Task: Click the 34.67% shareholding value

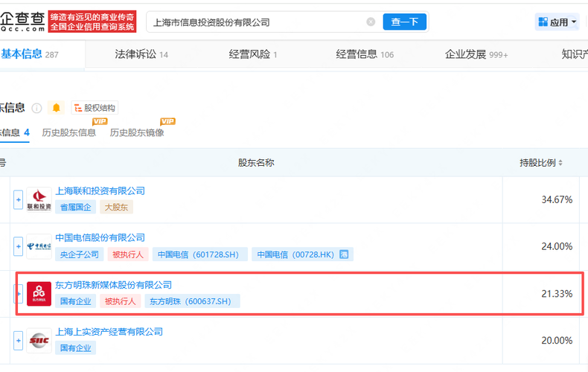Action: (x=557, y=199)
